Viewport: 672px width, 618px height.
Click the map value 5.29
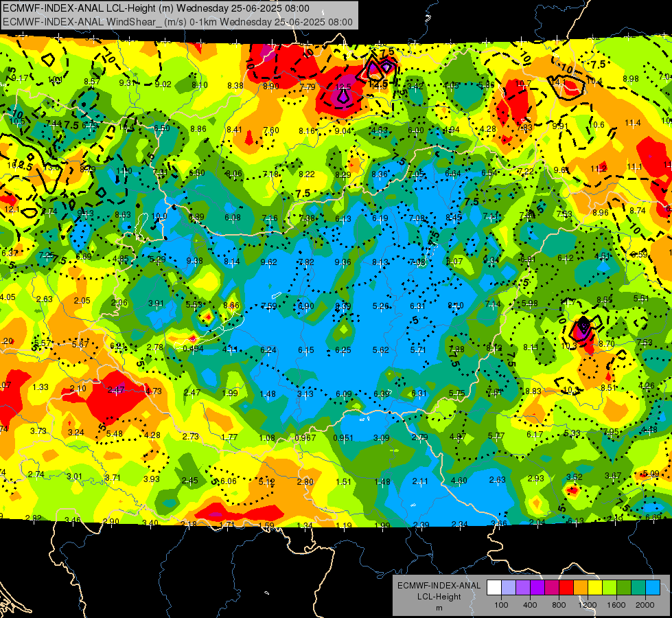(157, 260)
